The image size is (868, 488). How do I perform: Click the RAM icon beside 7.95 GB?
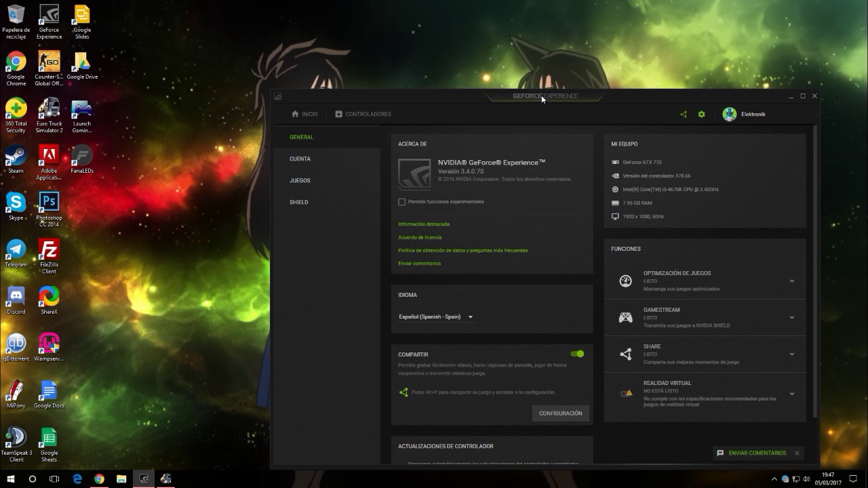(x=615, y=203)
